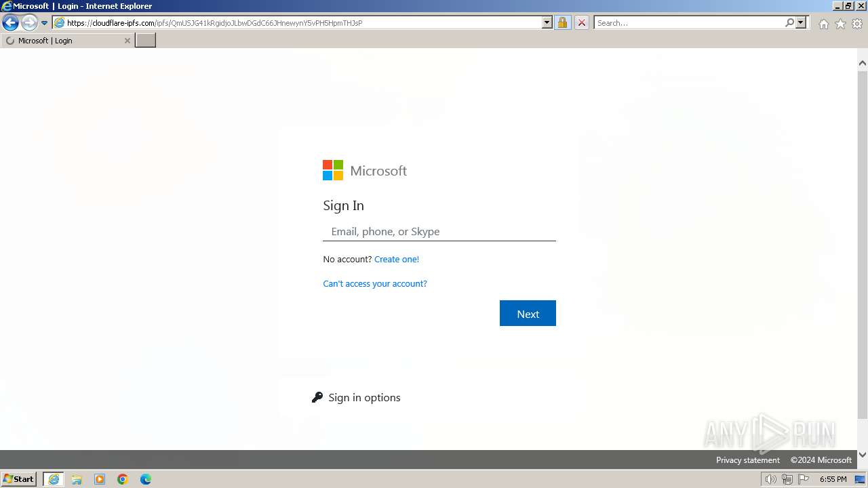Expand the address bar autocomplete dropdown
The height and width of the screenshot is (488, 868).
547,22
